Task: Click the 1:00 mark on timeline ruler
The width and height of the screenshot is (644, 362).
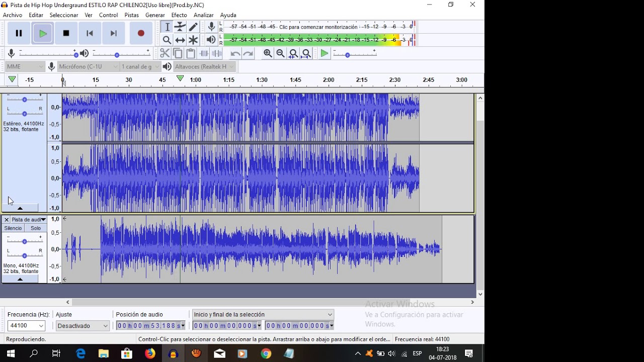Action: click(x=195, y=80)
